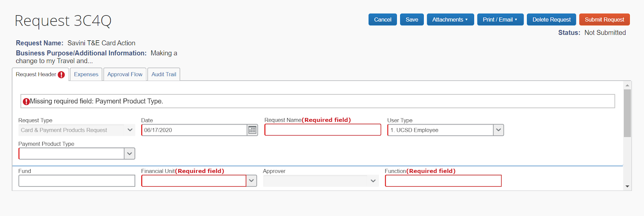
Task: Click the Request Name input field
Action: click(322, 130)
